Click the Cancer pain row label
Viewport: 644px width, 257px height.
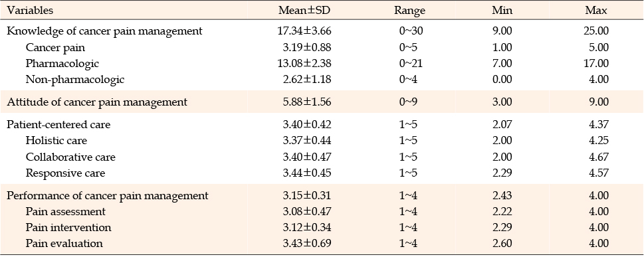(55, 47)
